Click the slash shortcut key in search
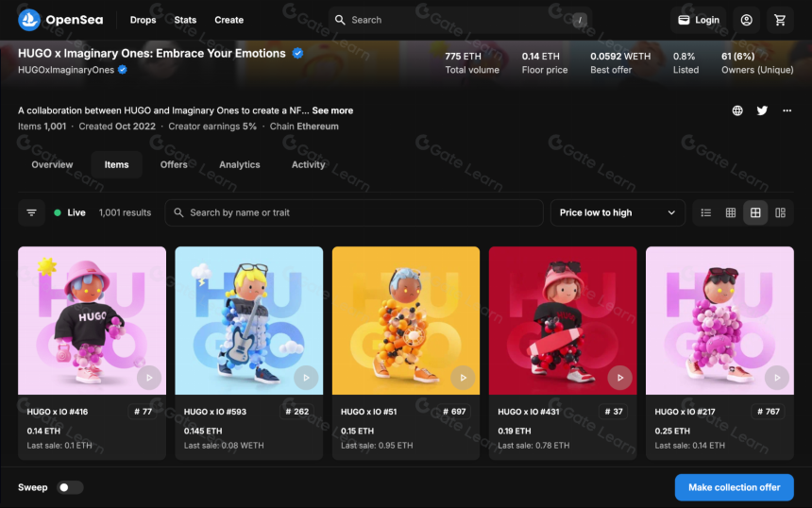 [x=580, y=20]
